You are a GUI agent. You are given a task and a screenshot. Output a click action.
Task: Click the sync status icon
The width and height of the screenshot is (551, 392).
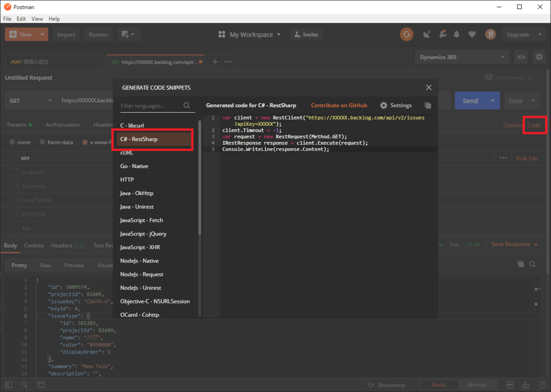tap(406, 34)
